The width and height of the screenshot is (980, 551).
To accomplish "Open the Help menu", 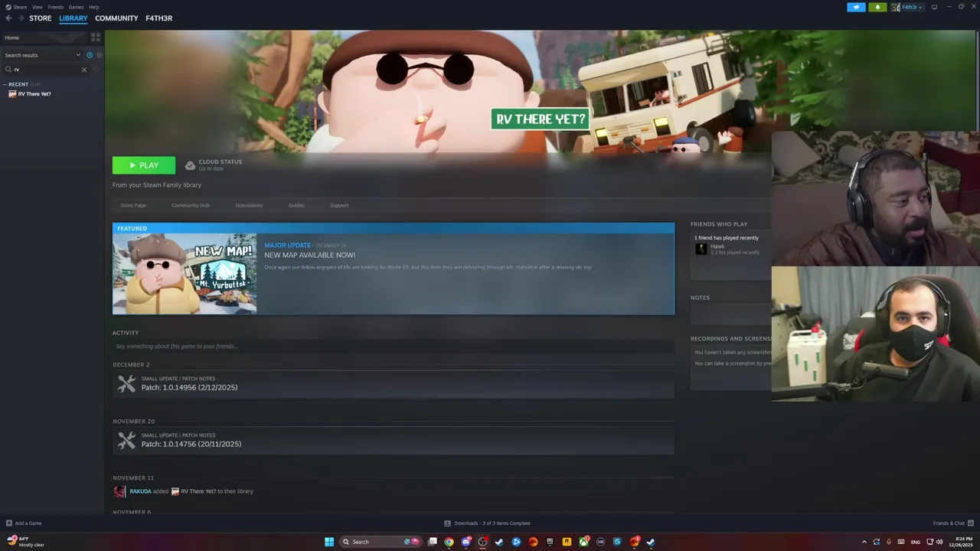I will tap(93, 7).
